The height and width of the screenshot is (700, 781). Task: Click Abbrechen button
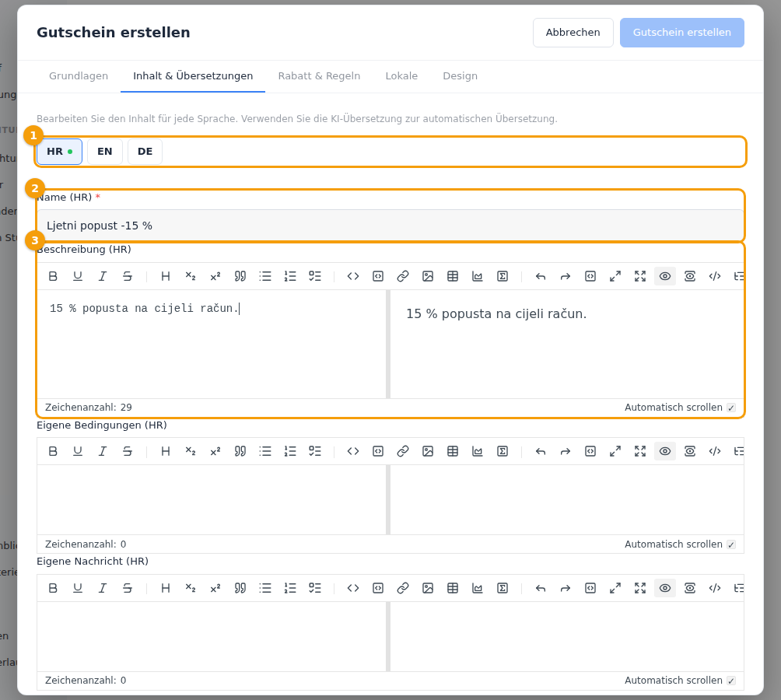[x=573, y=33]
